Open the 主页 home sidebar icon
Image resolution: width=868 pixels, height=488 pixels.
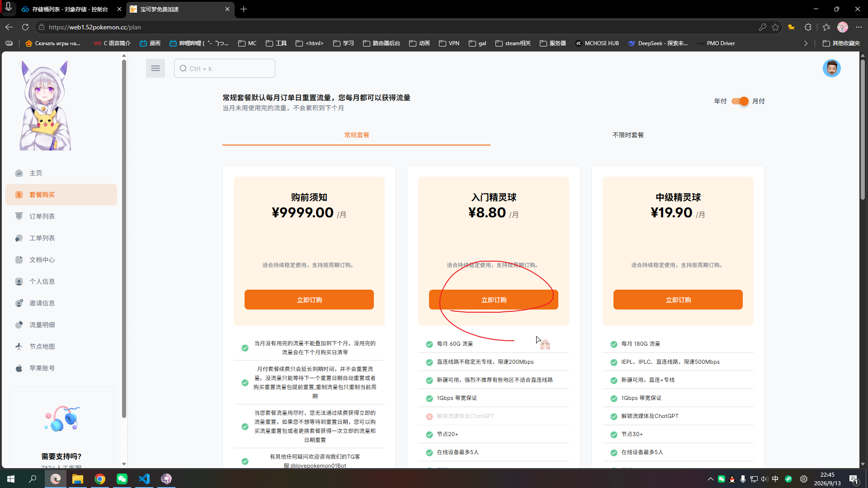tap(19, 173)
